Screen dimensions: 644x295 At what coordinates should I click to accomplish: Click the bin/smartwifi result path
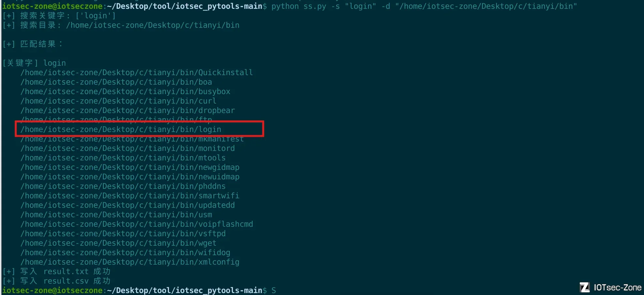130,196
